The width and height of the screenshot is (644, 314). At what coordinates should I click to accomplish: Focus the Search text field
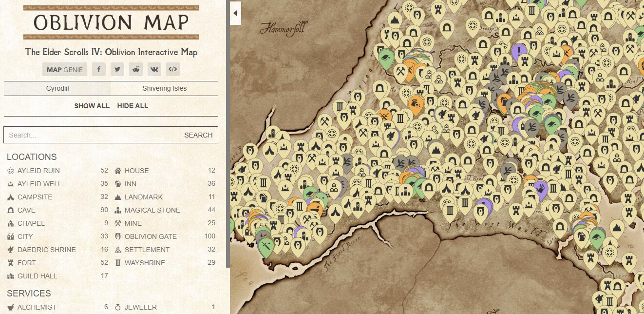(x=91, y=135)
